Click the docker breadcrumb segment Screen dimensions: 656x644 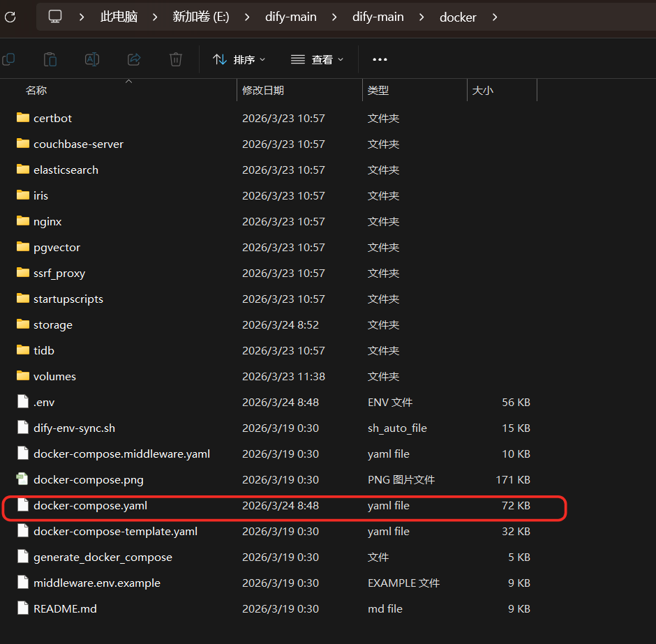tap(458, 17)
